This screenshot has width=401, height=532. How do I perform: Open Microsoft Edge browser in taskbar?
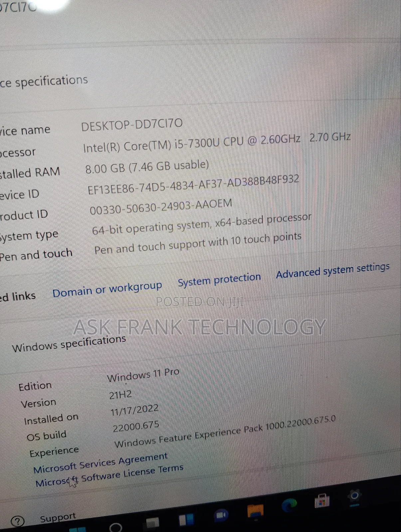(289, 506)
